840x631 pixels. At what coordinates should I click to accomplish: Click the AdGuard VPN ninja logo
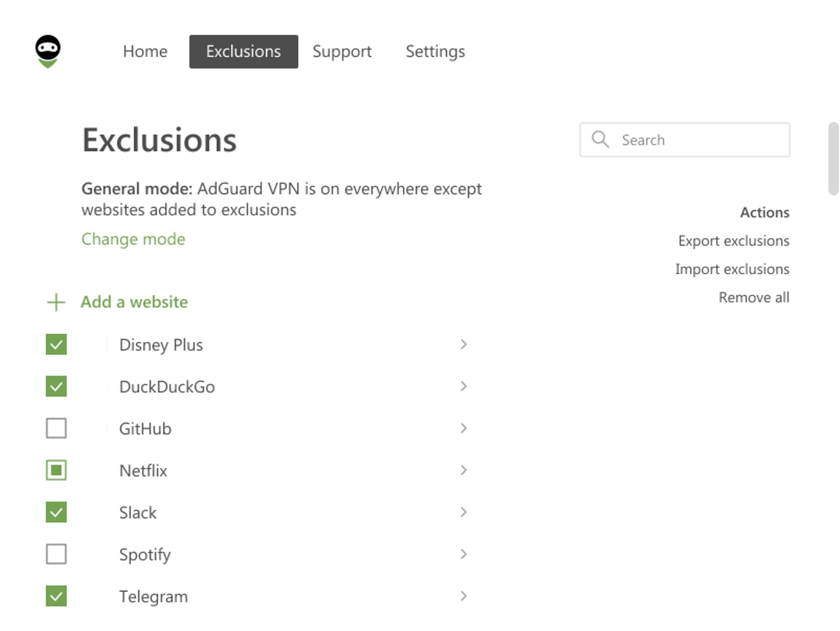point(48,51)
